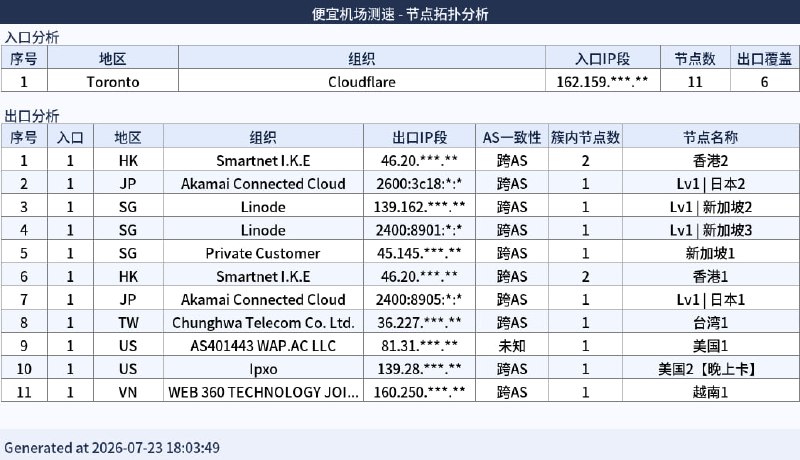Click the Toronto region cell
The image size is (800, 460).
click(113, 82)
